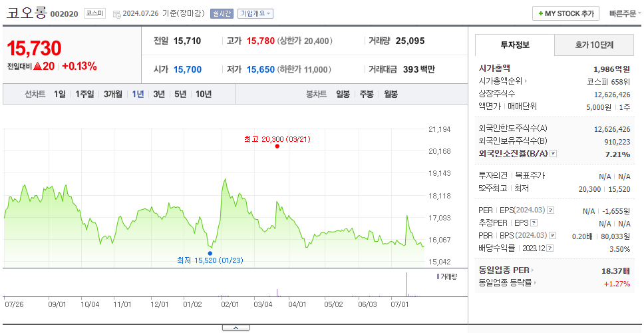Image resolution: width=644 pixels, height=333 pixels.
Task: Switch to the 투자정보 tab
Action: tap(515, 45)
